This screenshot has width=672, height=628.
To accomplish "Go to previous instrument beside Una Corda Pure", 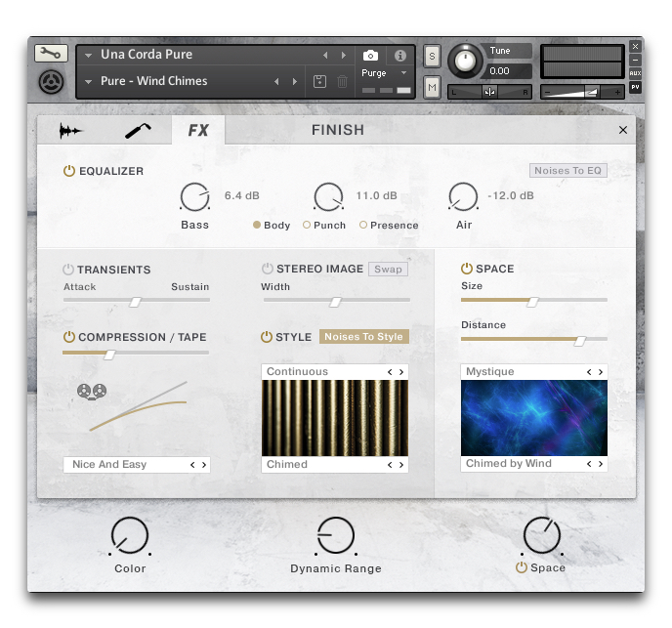I will tap(325, 56).
